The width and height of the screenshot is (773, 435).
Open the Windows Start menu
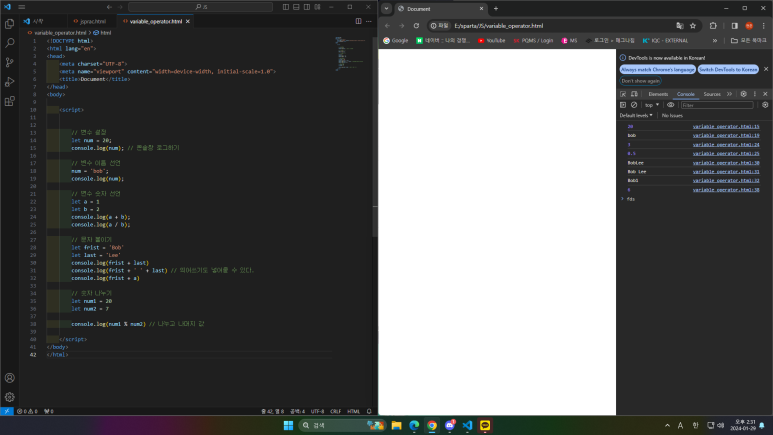pyautogui.click(x=288, y=425)
